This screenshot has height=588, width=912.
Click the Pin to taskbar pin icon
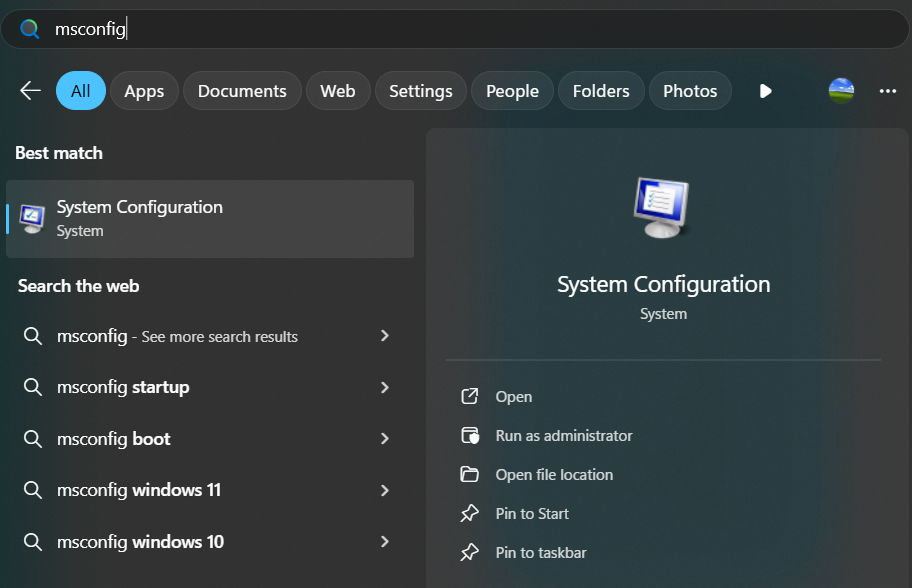pos(469,553)
